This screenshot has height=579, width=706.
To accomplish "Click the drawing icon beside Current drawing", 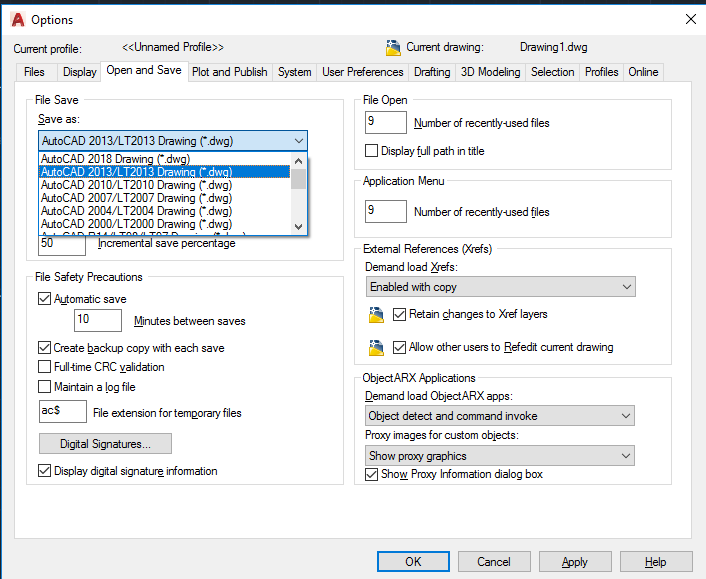I will [393, 48].
